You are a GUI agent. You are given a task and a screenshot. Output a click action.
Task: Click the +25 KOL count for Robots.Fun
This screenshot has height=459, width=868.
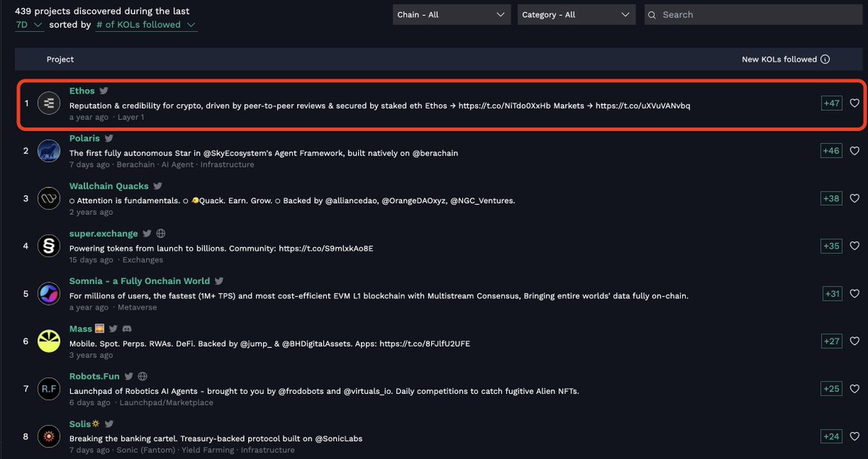click(832, 389)
